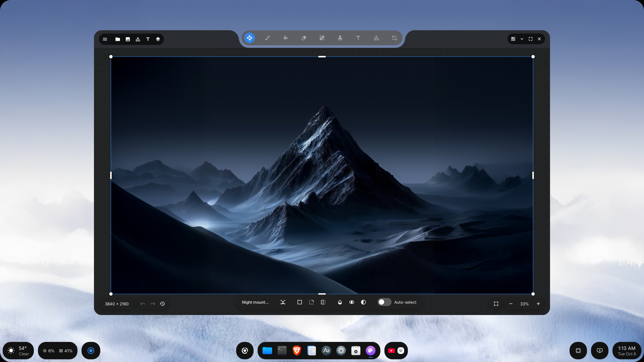Select the Move tool in top toolbar
This screenshot has height=362, width=644.
tap(250, 38)
